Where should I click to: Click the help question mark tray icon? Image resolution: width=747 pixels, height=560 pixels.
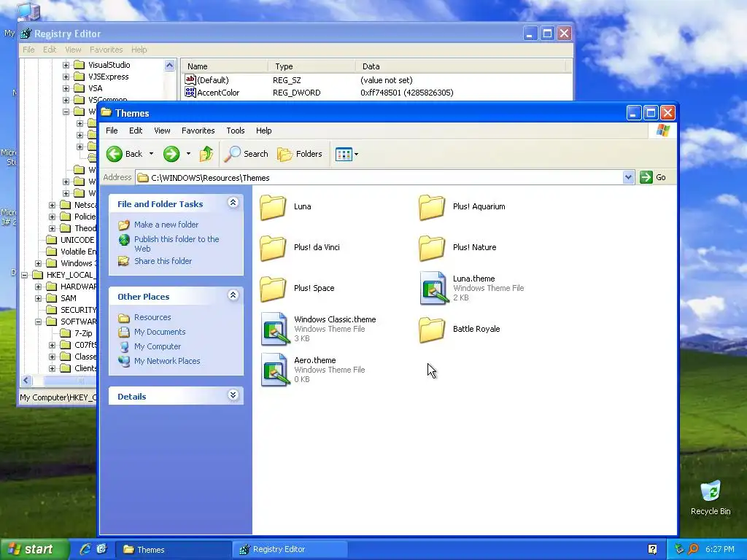pyautogui.click(x=652, y=550)
